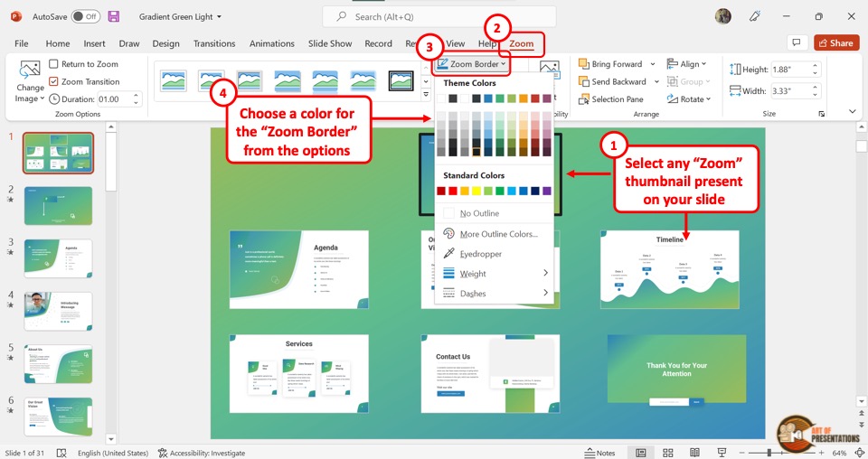Open the Weight submenu
Image resolution: width=868 pixels, height=459 pixels.
(494, 274)
